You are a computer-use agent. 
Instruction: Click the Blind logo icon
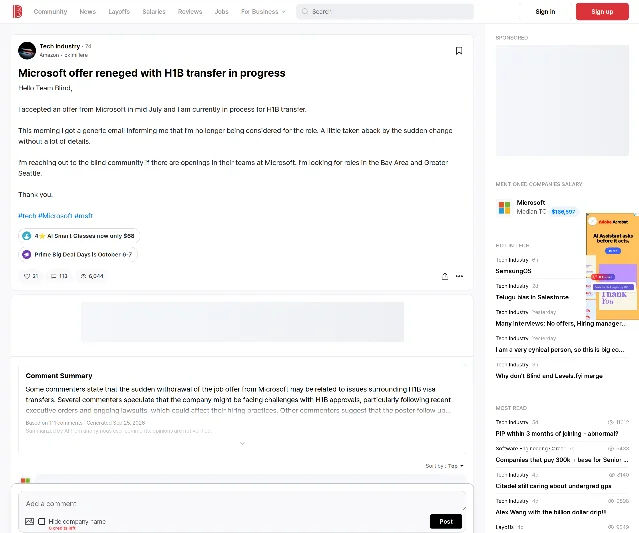pos(17,11)
